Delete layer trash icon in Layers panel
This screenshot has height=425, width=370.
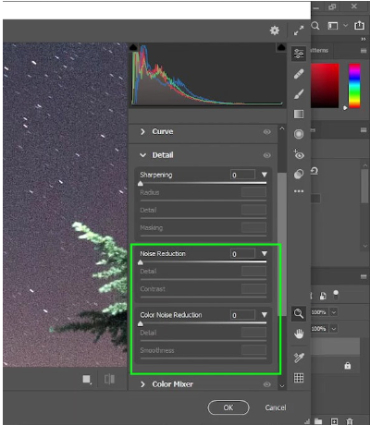(x=349, y=421)
